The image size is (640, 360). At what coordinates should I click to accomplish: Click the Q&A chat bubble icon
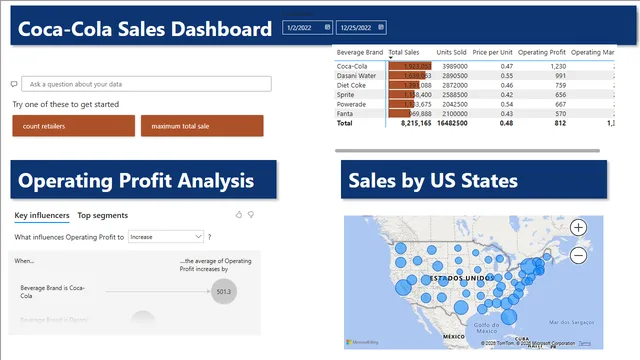click(14, 84)
